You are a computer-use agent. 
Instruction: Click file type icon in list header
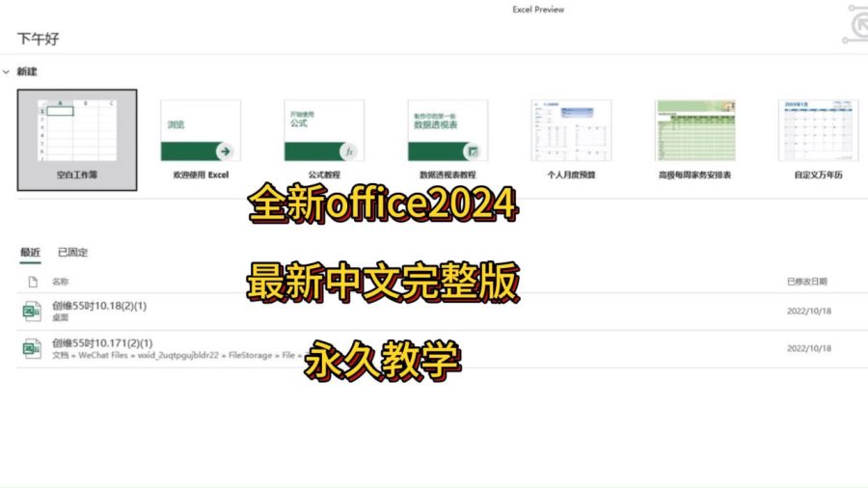point(33,283)
